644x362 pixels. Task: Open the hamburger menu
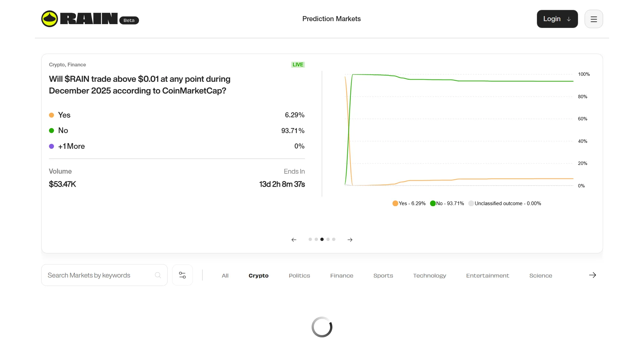pos(593,19)
